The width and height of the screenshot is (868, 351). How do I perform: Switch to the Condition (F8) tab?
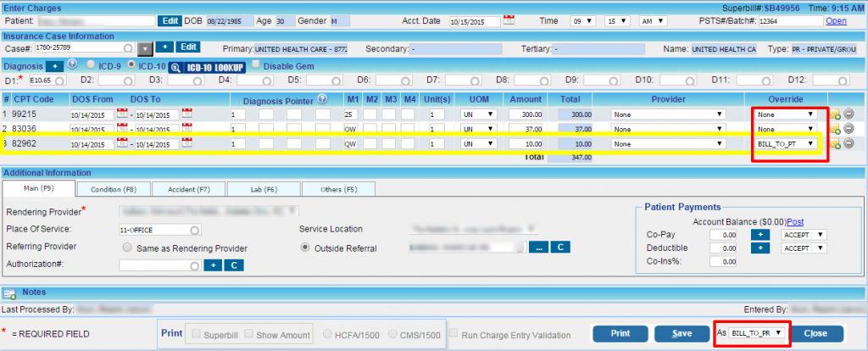[x=113, y=188]
